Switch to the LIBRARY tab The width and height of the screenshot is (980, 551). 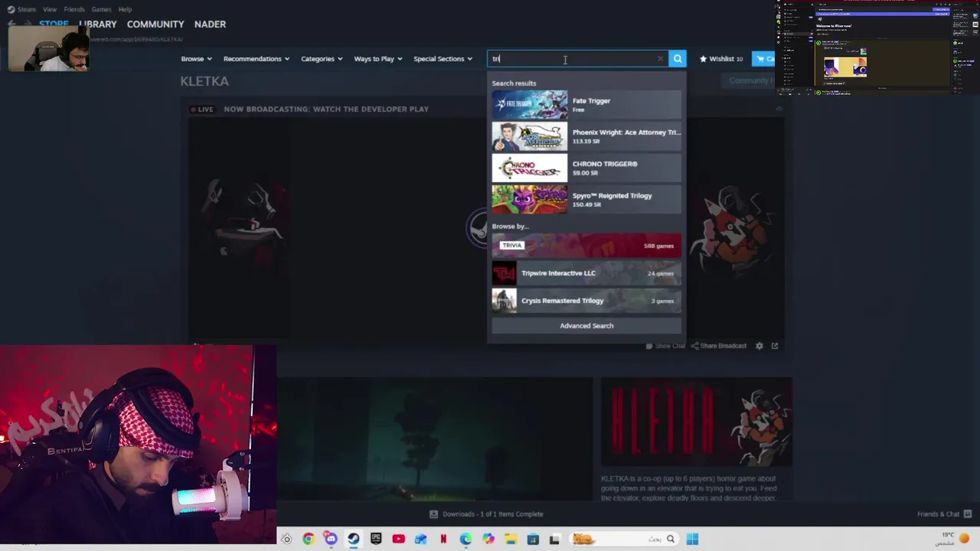[98, 24]
